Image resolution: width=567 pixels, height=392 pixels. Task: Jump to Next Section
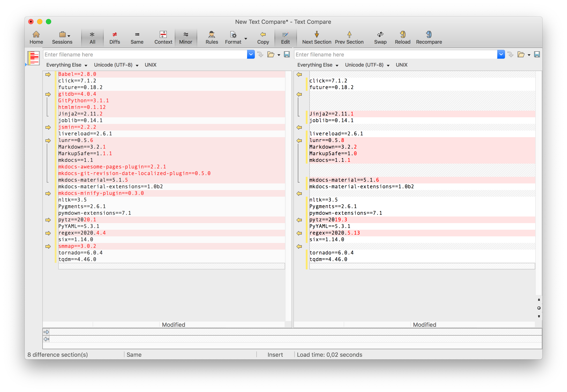pyautogui.click(x=317, y=37)
